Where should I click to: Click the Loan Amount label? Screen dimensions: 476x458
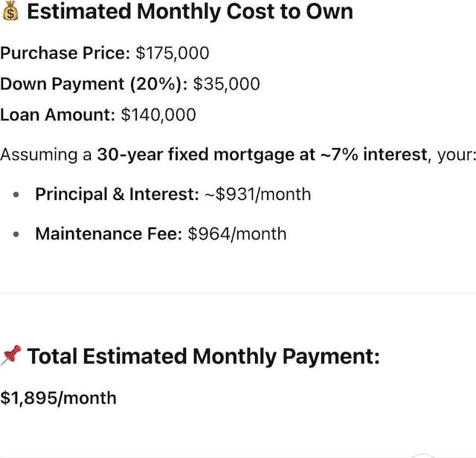tap(57, 115)
